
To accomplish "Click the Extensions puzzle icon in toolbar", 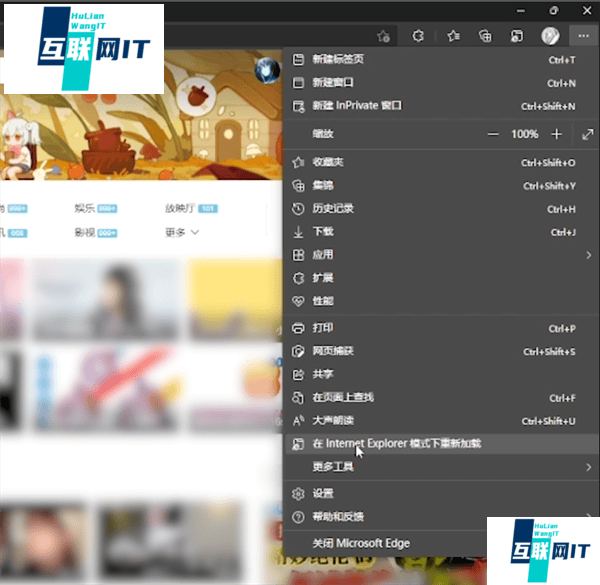I will click(x=418, y=36).
